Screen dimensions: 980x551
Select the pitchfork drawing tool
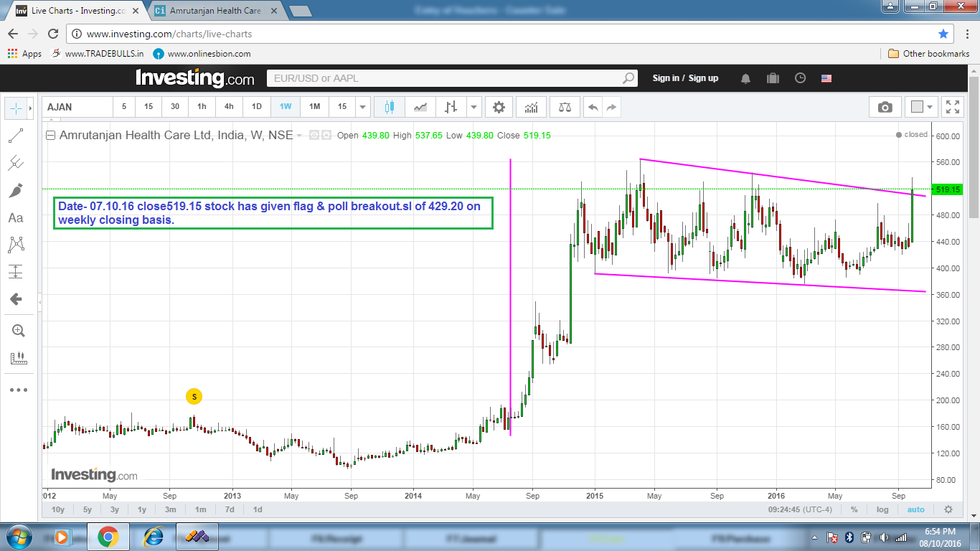coord(16,163)
